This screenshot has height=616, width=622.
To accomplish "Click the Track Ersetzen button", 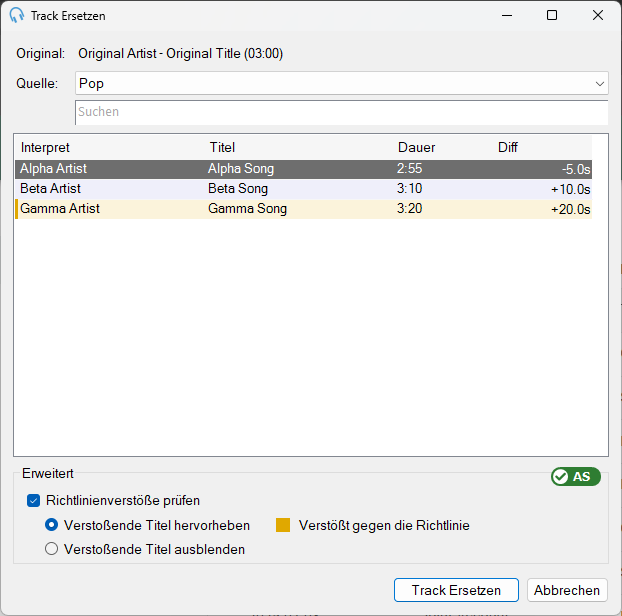I will [456, 590].
